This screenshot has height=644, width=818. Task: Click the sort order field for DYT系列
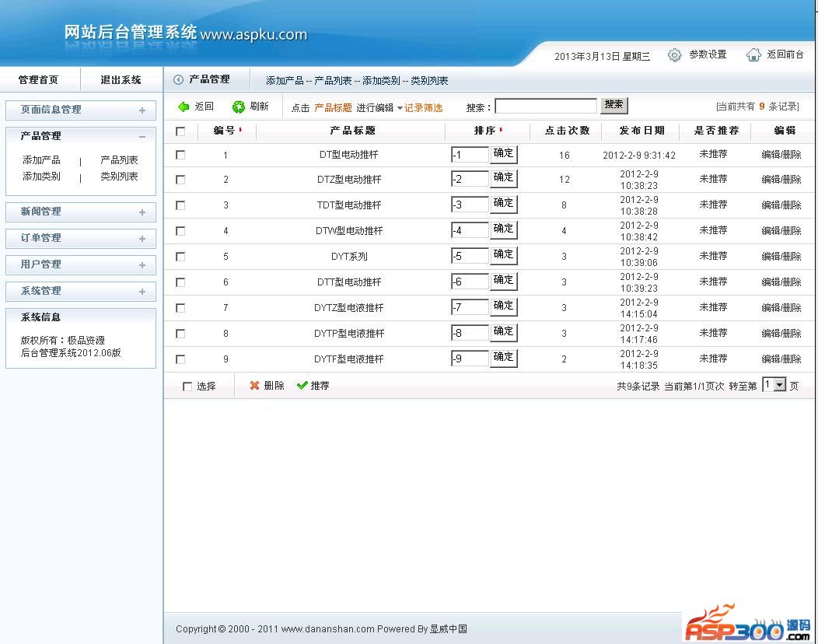click(x=470, y=256)
